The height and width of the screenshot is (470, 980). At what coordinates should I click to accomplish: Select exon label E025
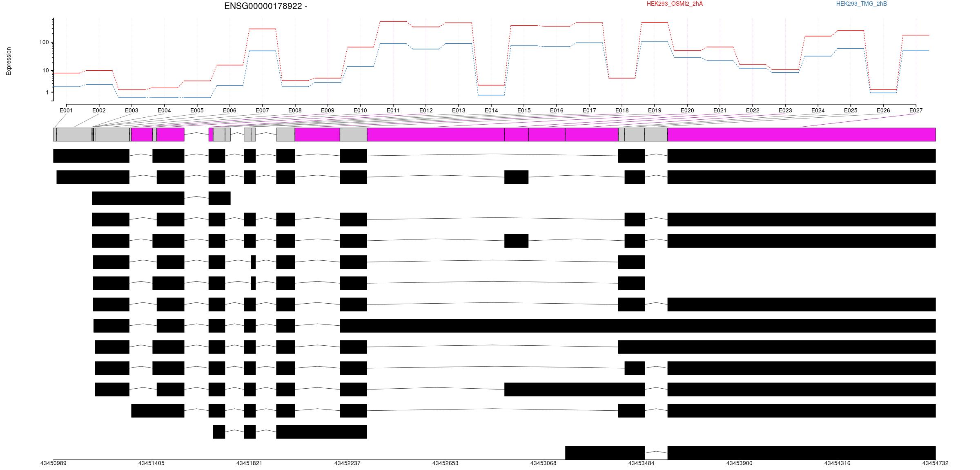(x=851, y=110)
